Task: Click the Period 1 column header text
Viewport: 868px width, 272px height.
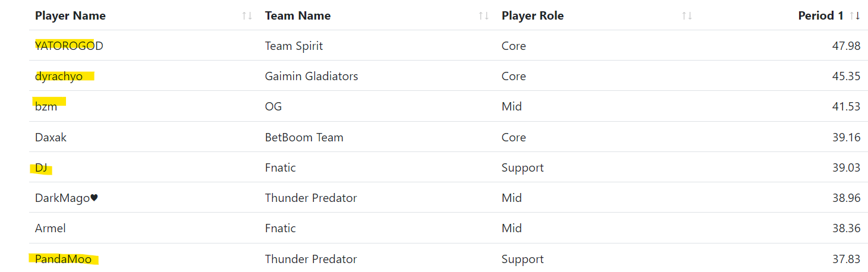Action: point(820,16)
